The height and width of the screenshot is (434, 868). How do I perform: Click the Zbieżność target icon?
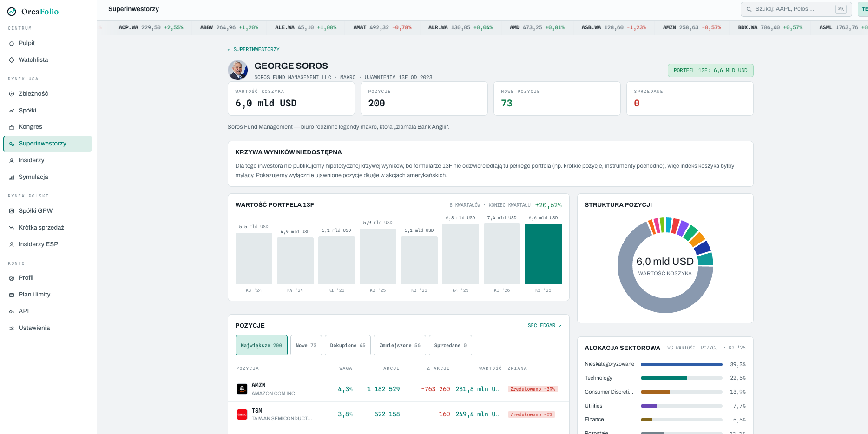coord(12,94)
